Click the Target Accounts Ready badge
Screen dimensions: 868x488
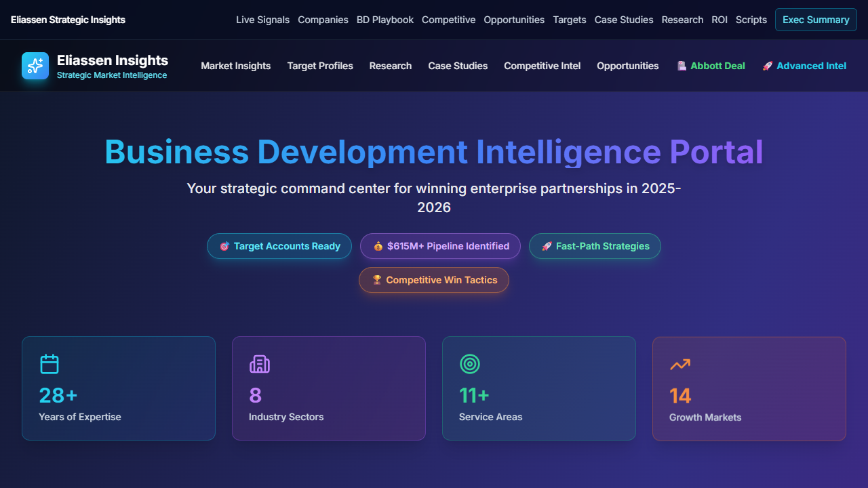279,246
